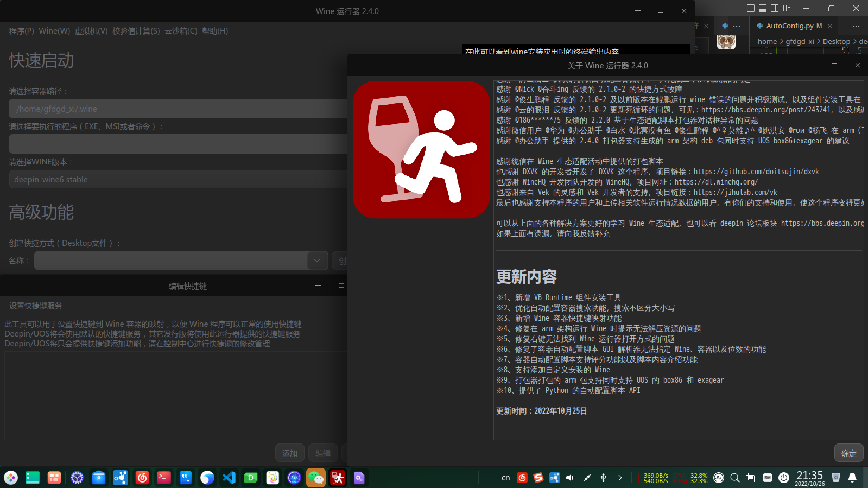Click the 编辑 button in shortcut editor
Screen dimensions: 868x488
click(323, 453)
